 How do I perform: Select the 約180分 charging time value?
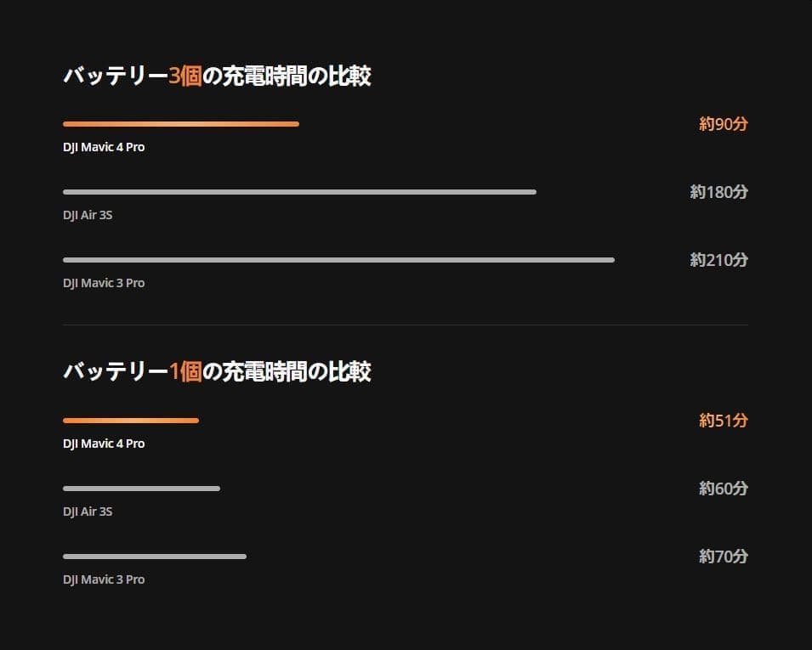click(x=718, y=192)
